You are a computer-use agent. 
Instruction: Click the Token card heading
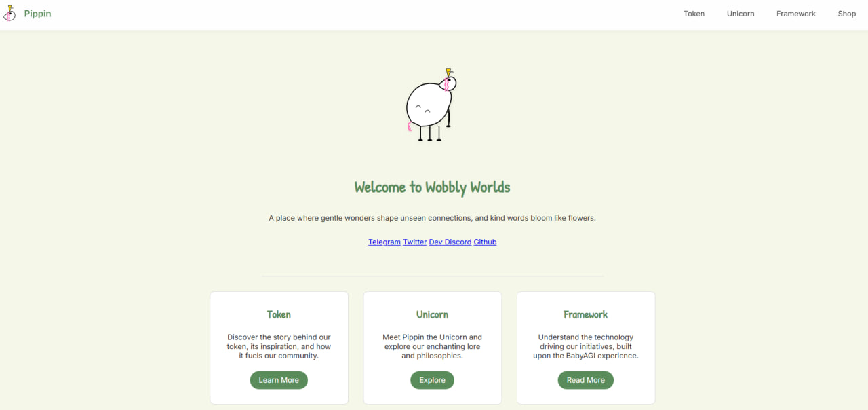tap(279, 314)
